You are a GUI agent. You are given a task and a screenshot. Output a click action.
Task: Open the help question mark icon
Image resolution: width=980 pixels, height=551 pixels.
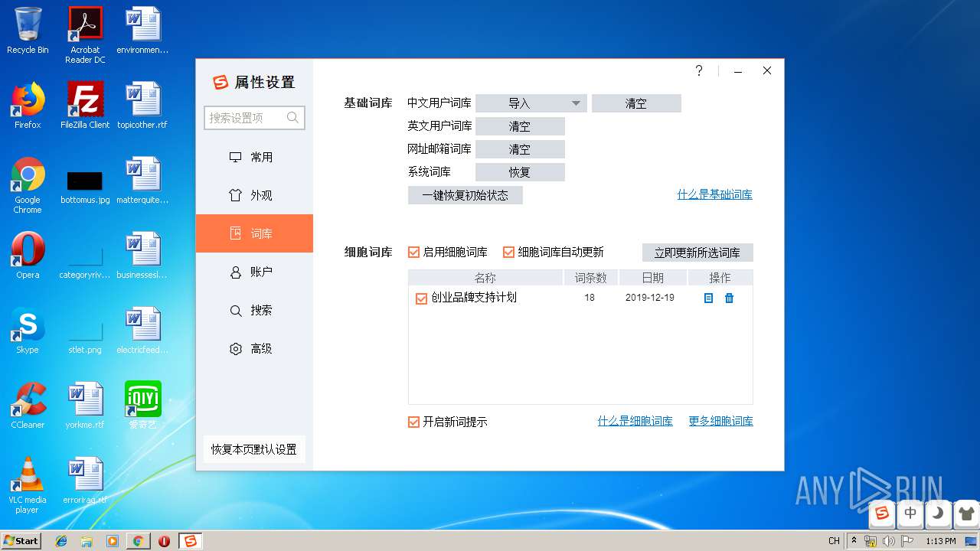[699, 70]
